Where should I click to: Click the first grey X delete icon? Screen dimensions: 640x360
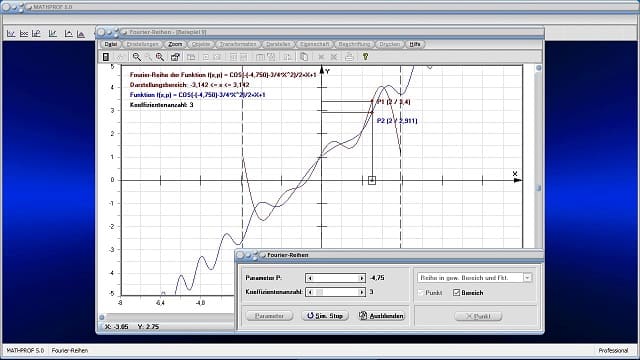pyautogui.click(x=321, y=57)
